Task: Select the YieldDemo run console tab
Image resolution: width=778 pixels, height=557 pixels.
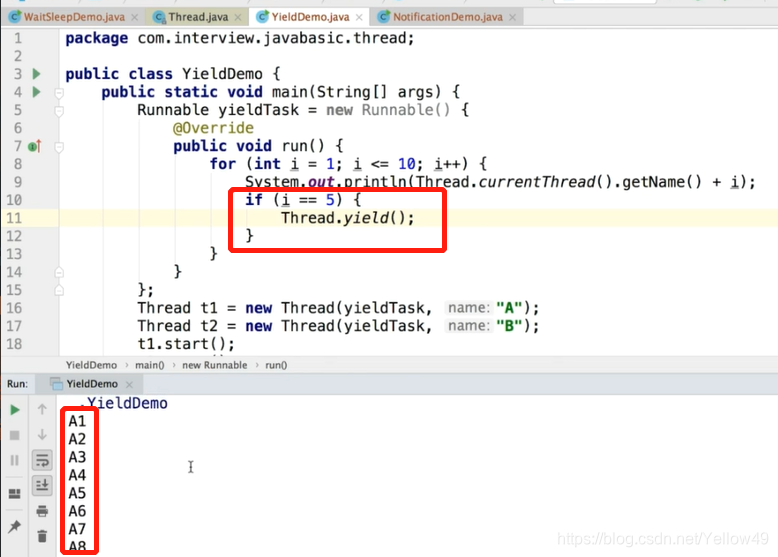Action: click(92, 384)
